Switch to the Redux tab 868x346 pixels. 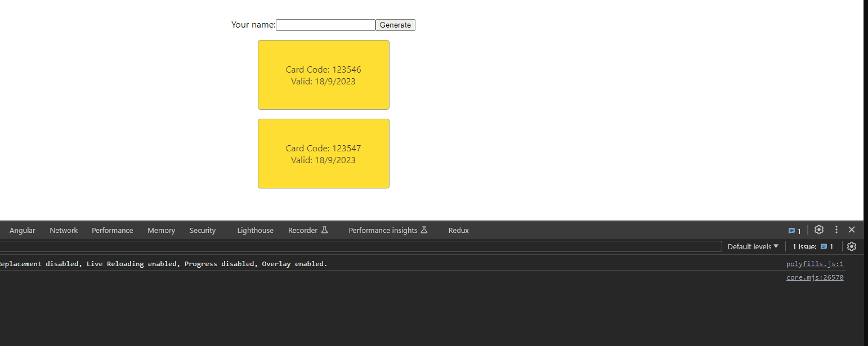click(x=458, y=230)
